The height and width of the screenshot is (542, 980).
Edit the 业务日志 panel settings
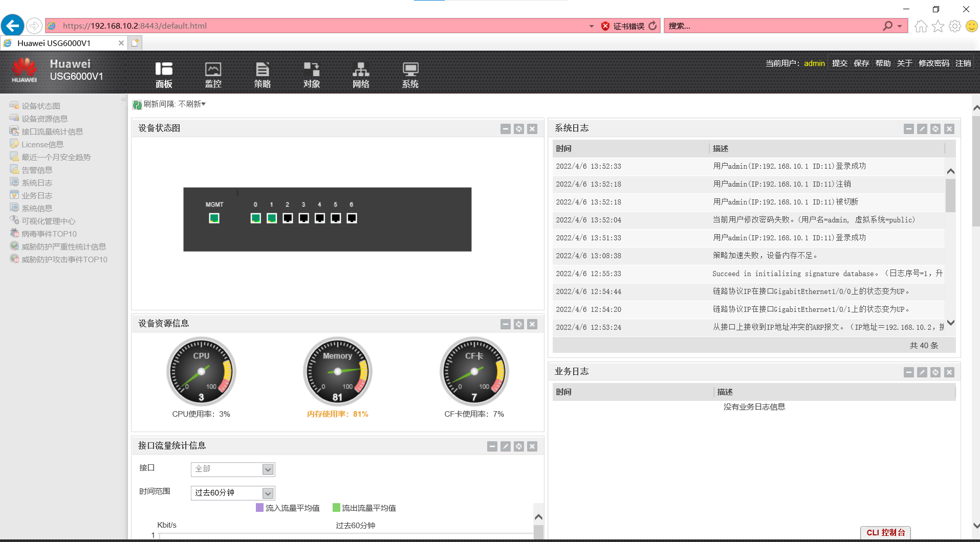coord(922,372)
